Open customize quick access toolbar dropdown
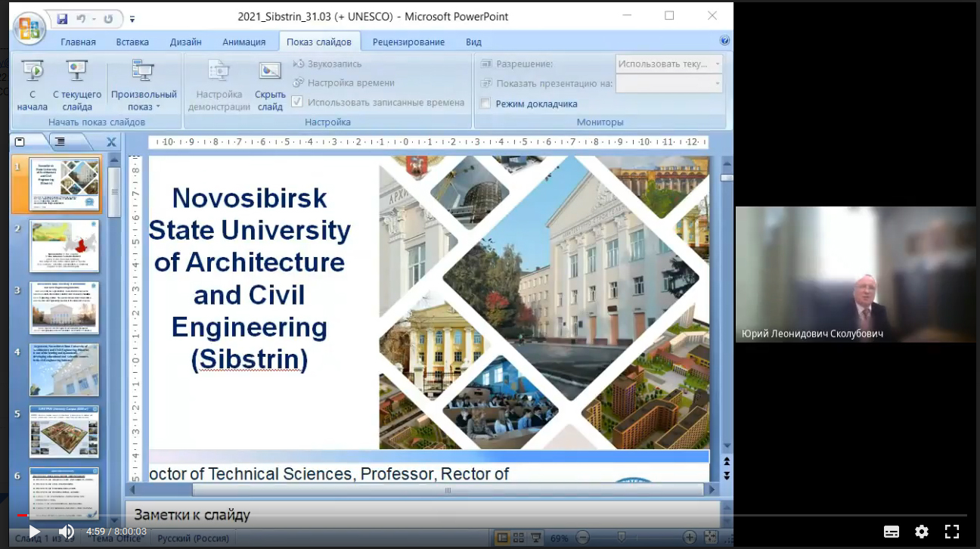Image resolution: width=980 pixels, height=549 pixels. click(x=132, y=18)
